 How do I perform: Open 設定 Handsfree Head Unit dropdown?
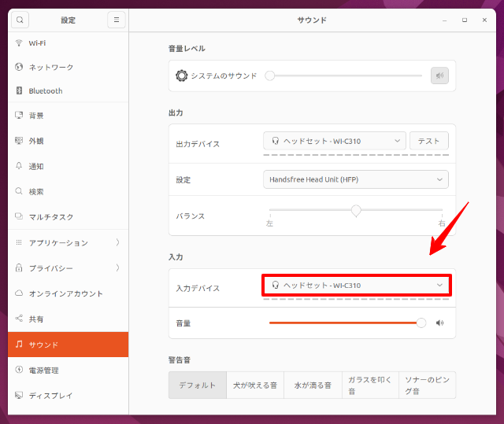click(355, 179)
